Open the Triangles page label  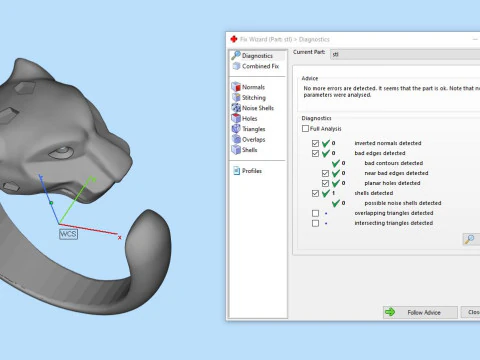[254, 129]
